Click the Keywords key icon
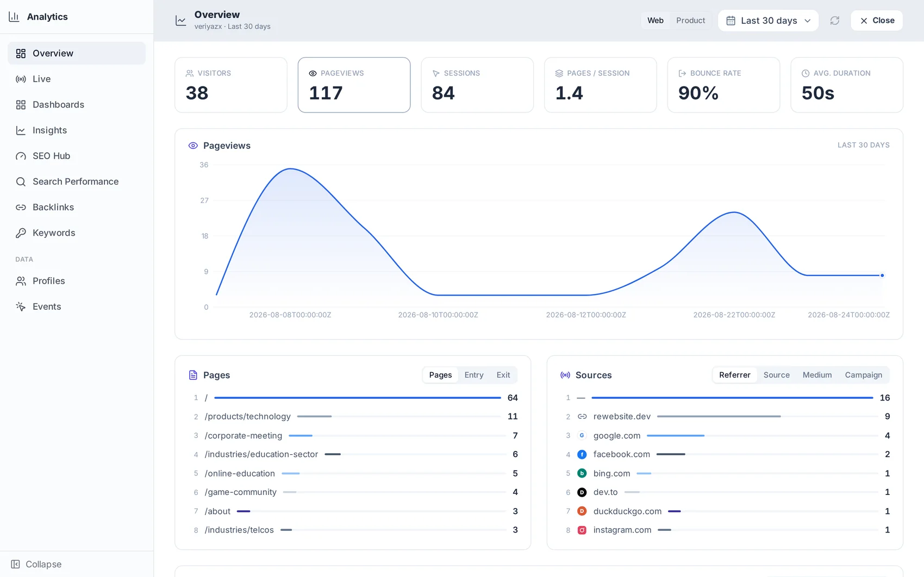Screen dimensions: 924x577 21,233
